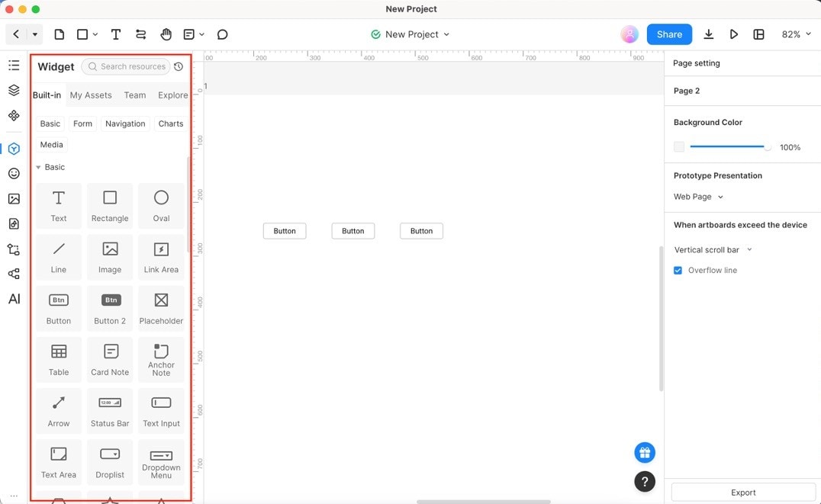The height and width of the screenshot is (504, 821).
Task: Open the shape tool dropdown arrow
Action: [x=95, y=34]
